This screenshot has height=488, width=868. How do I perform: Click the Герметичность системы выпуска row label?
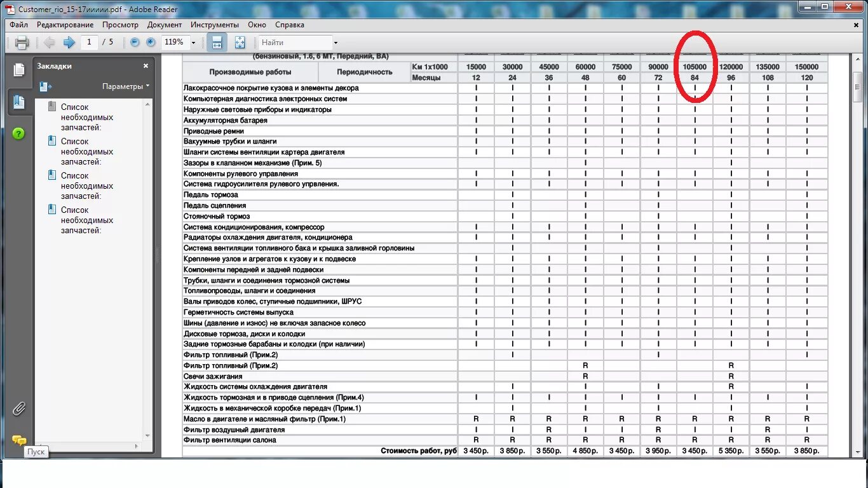point(239,312)
